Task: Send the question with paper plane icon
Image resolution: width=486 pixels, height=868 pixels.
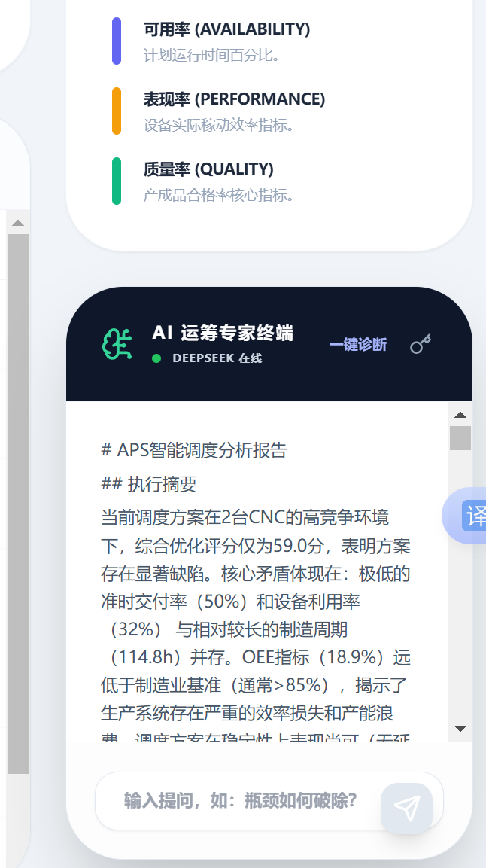Action: (407, 809)
